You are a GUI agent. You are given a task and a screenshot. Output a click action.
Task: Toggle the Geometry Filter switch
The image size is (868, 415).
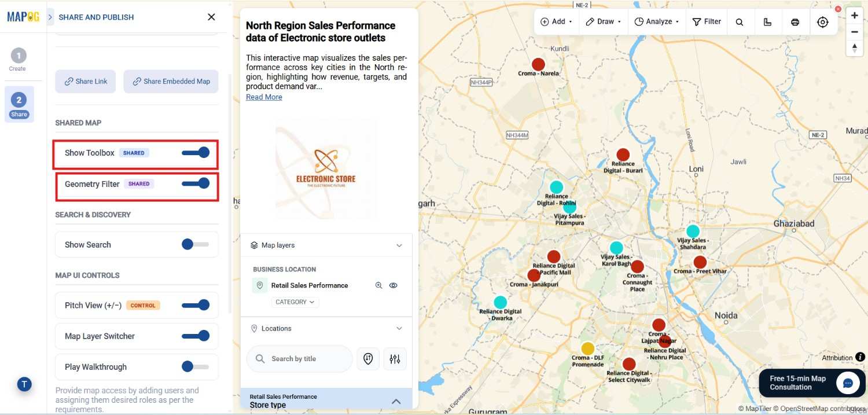click(196, 183)
